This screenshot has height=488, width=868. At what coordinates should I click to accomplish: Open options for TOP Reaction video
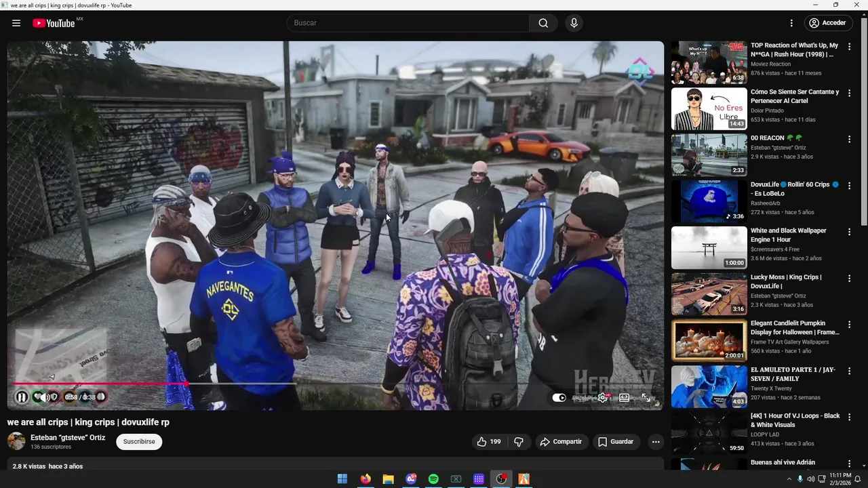pyautogui.click(x=849, y=47)
